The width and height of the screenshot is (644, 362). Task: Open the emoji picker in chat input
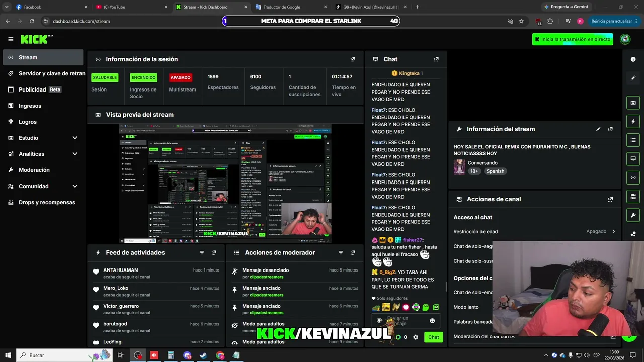coord(432,321)
